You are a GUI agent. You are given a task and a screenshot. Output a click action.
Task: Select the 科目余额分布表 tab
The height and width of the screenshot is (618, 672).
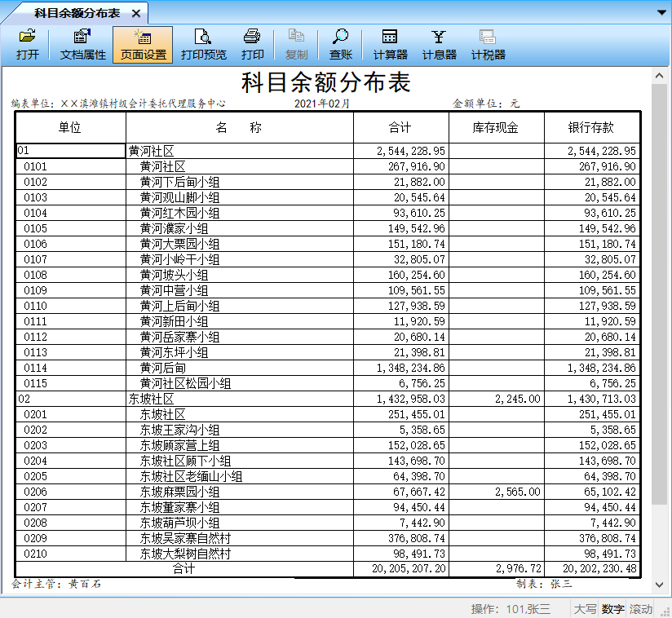(77, 13)
